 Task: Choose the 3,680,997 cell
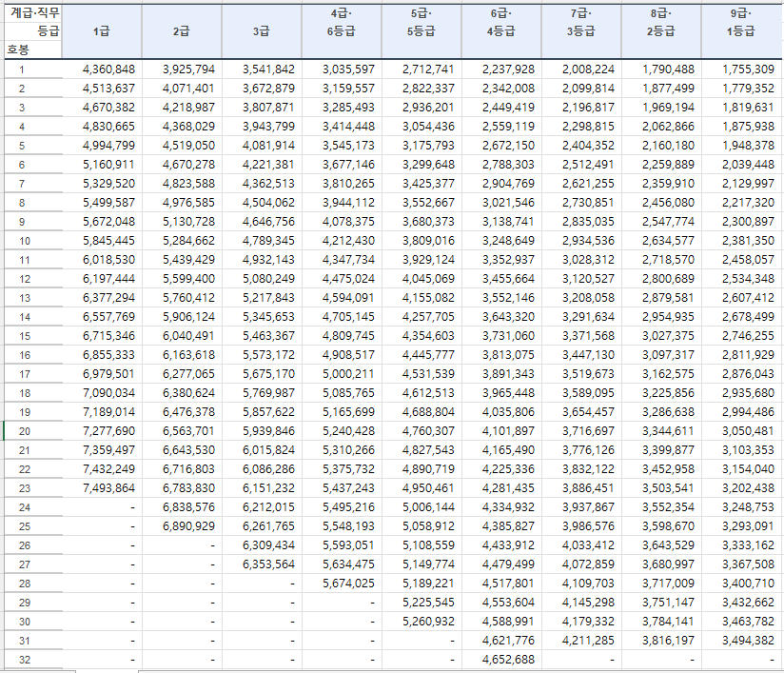click(x=662, y=564)
